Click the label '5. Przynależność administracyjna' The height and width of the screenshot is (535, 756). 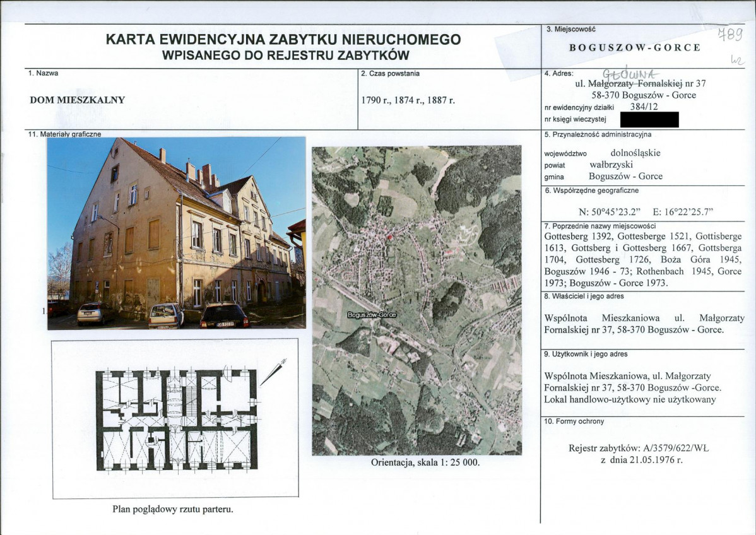click(598, 134)
